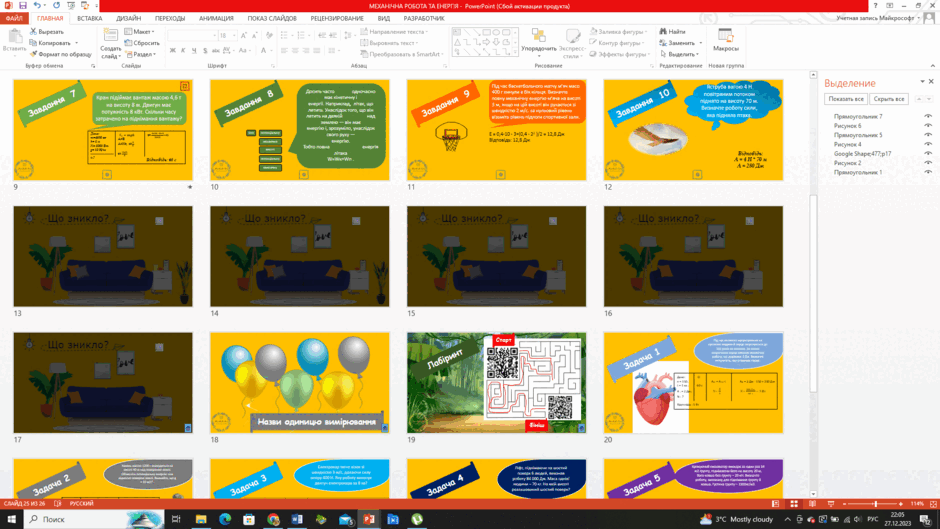Switch to the РЕЦЕНЗИРОВАНИЕ tab

click(x=337, y=18)
